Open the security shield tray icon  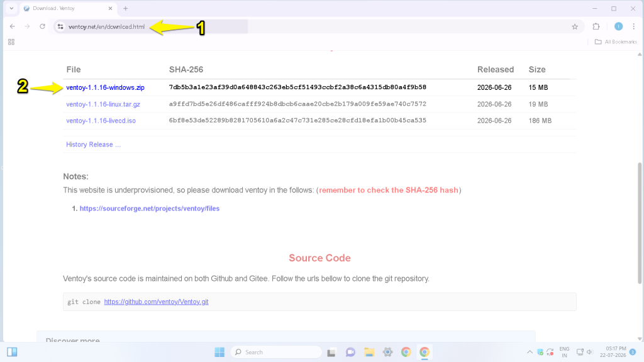point(540,352)
